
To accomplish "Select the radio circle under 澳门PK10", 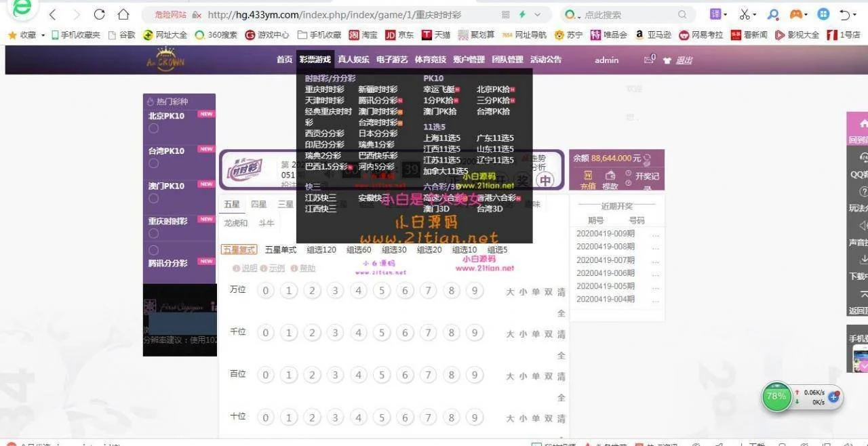I will (154, 199).
